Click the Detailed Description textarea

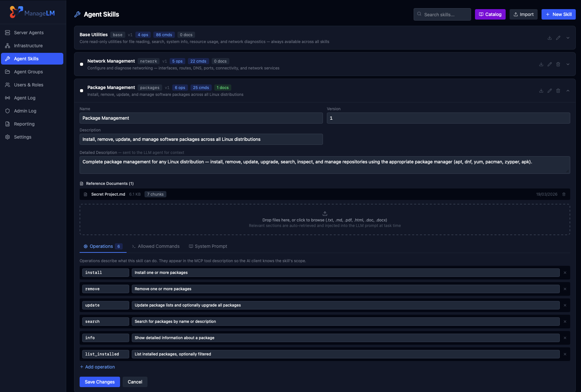click(x=325, y=165)
